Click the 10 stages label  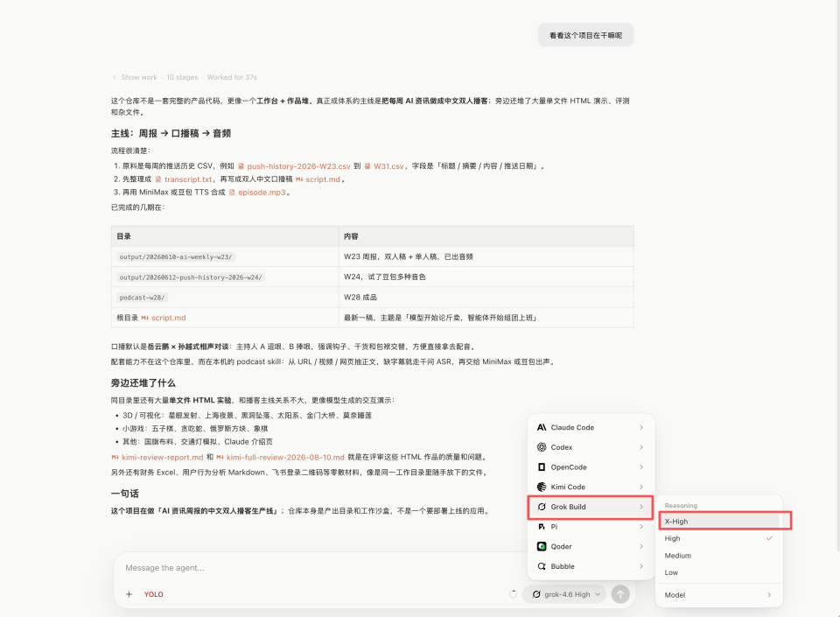[x=182, y=77]
